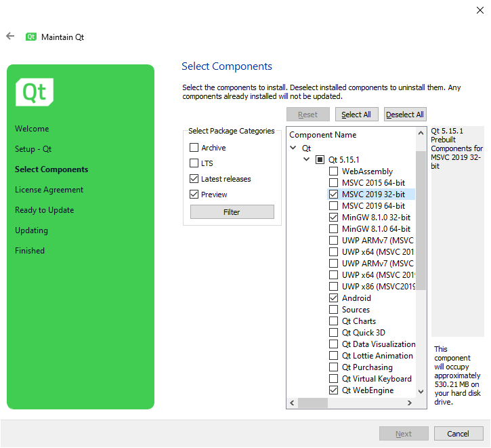Check the UWP x86 (MSVC2019) component
Screen dimensions: 491x448
[x=333, y=287]
